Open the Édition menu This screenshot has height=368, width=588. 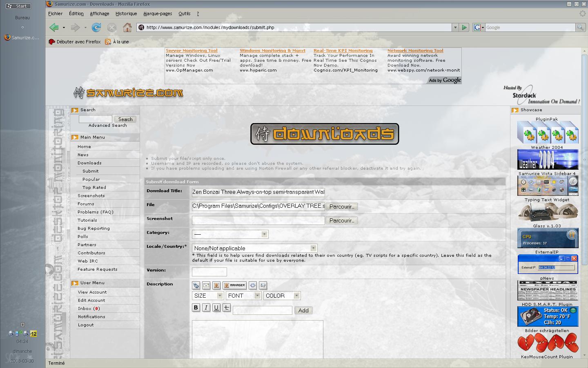(x=76, y=13)
